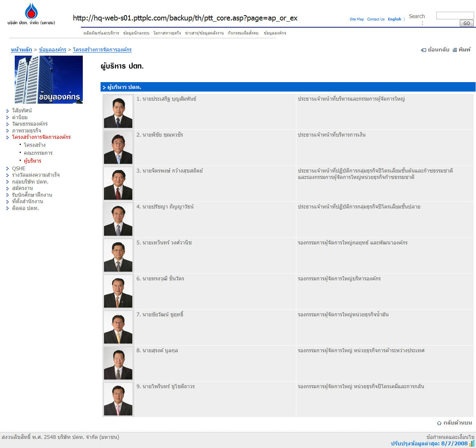Click the name นายสุรงค์ บูลกุล
This screenshot has width=476, height=448.
[160, 350]
